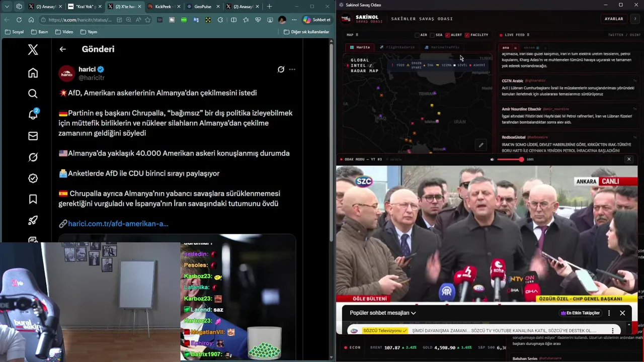Viewport: 644px width, 362px height.
Task: Open more options on harici's post
Action: pos(292,69)
